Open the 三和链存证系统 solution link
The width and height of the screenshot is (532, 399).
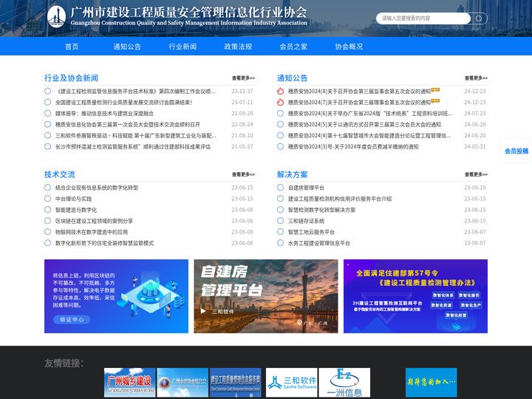[306, 221]
